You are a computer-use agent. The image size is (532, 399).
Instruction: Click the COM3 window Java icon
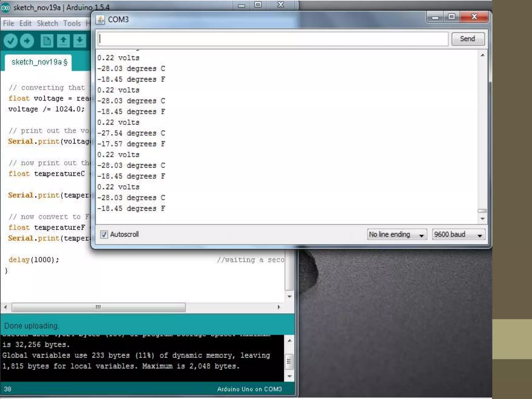point(100,20)
